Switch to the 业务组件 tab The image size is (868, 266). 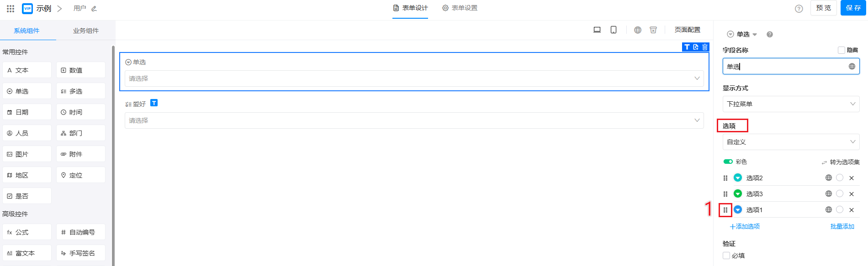tap(86, 31)
